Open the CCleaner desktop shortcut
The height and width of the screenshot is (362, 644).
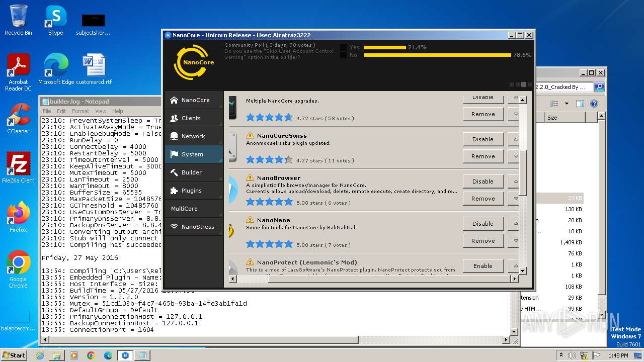[18, 119]
